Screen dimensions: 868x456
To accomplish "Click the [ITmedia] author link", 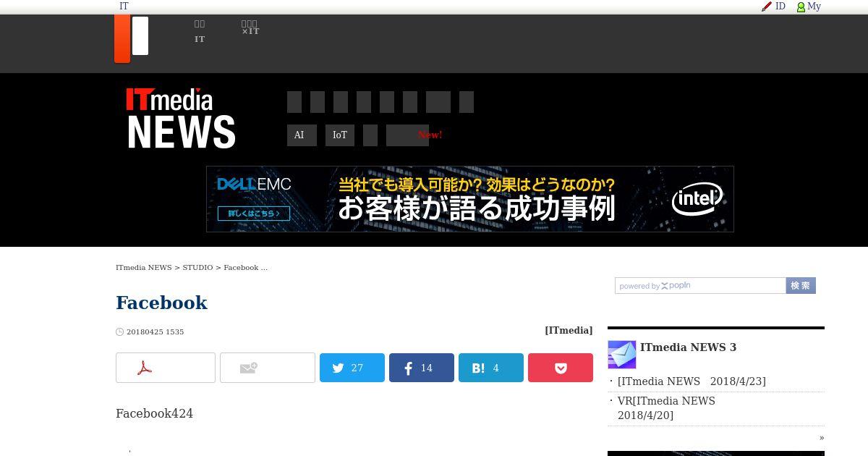I will pyautogui.click(x=569, y=330).
